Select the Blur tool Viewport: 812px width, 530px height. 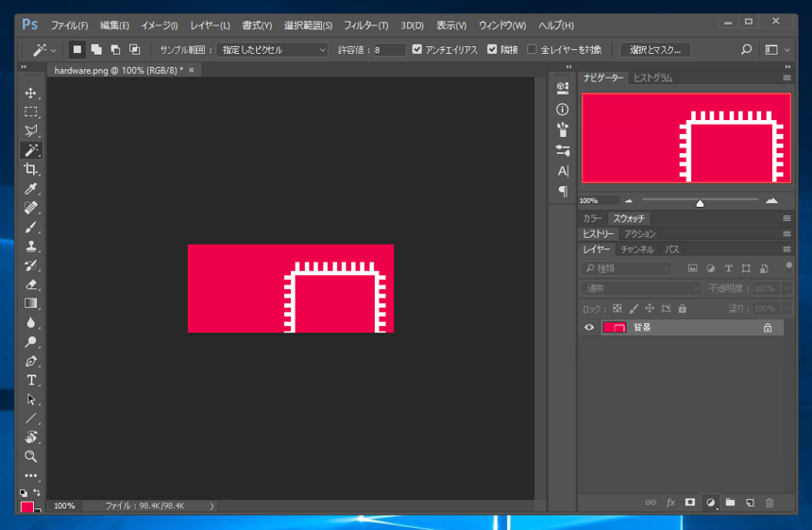30,323
